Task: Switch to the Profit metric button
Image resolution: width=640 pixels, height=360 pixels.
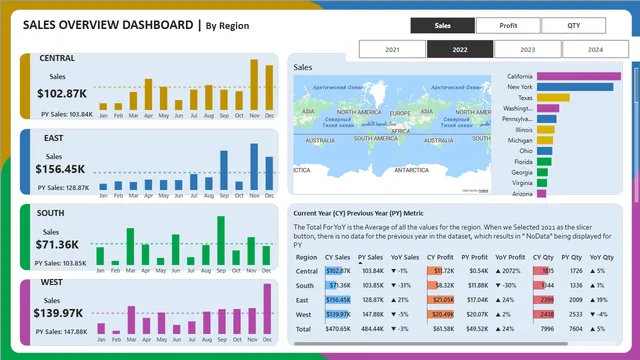Action: point(508,25)
